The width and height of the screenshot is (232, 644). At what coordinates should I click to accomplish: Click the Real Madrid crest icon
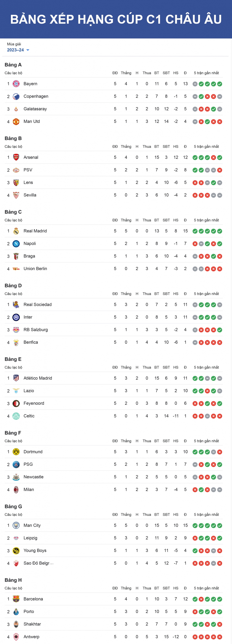(x=16, y=231)
